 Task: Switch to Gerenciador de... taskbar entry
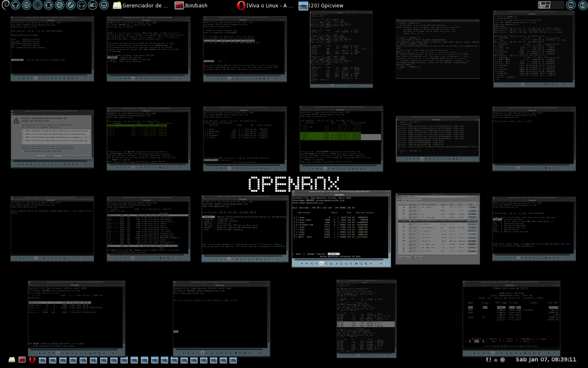141,5
